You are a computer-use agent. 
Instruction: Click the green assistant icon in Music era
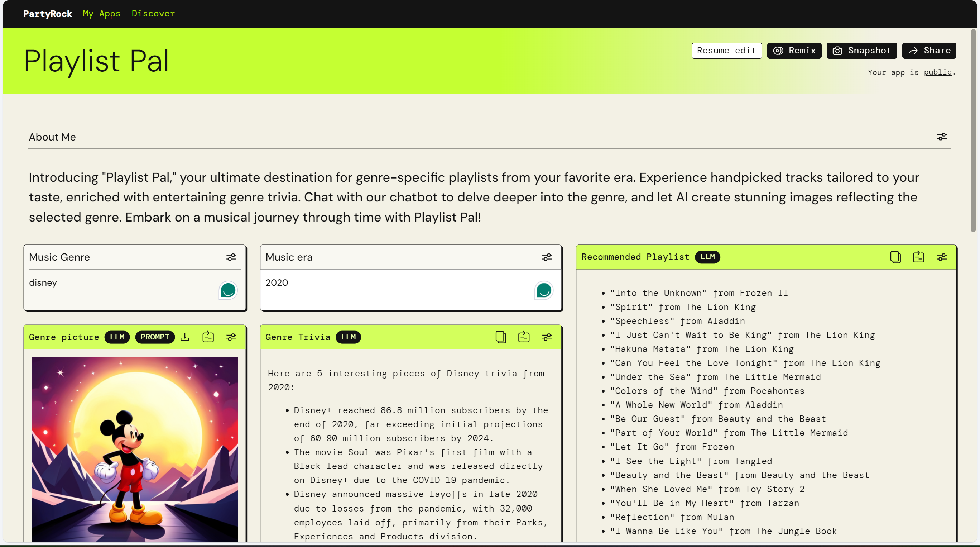[x=544, y=290]
